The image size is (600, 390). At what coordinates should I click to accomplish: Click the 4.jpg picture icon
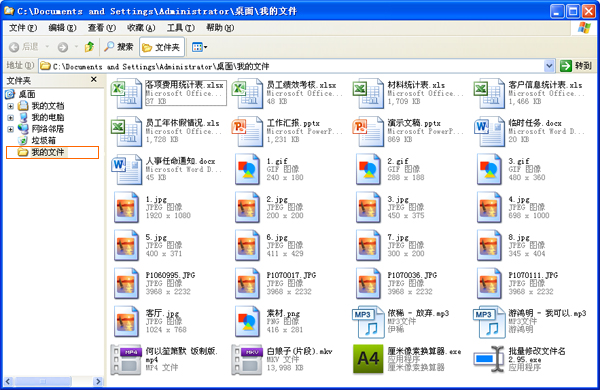(x=489, y=207)
